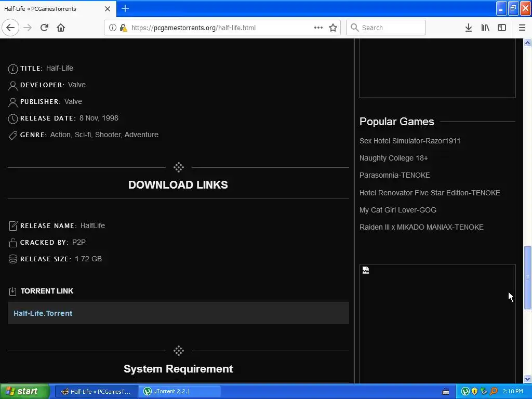Open a new tab with plus
This screenshot has height=399, width=532.
point(125,8)
